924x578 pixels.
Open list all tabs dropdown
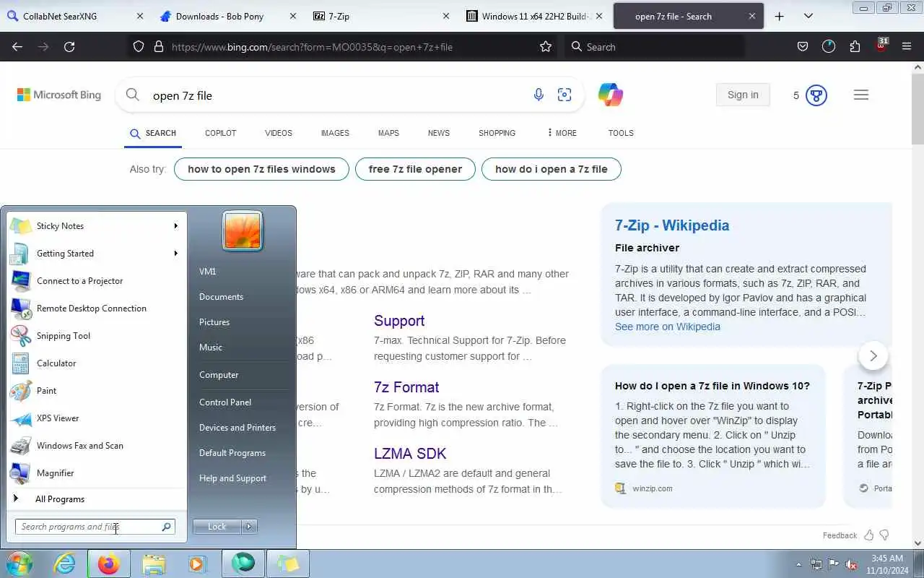click(x=808, y=16)
